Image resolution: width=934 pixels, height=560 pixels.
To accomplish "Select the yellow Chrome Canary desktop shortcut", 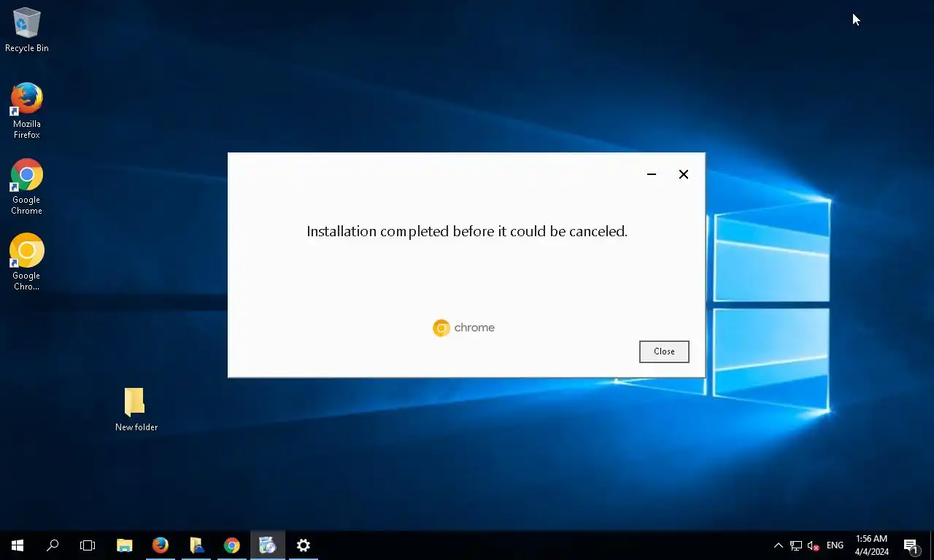I will tap(27, 262).
